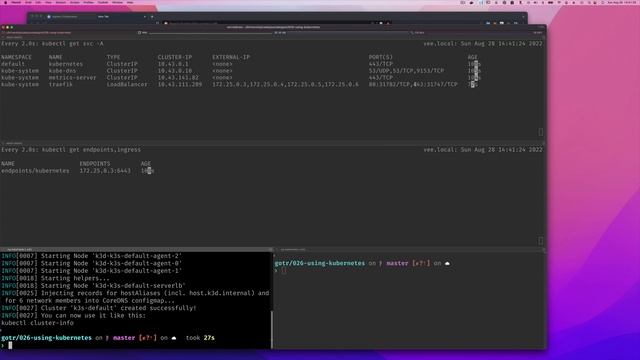Screen dimensions: 640x360
Task: Focus the command cursor in bottom-right pane
Action: 284,270
